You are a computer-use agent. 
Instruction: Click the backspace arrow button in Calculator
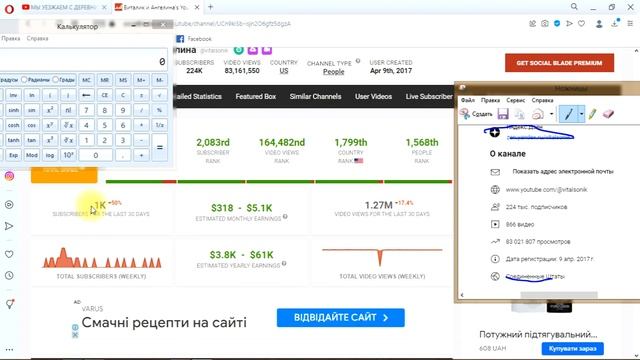(x=86, y=95)
